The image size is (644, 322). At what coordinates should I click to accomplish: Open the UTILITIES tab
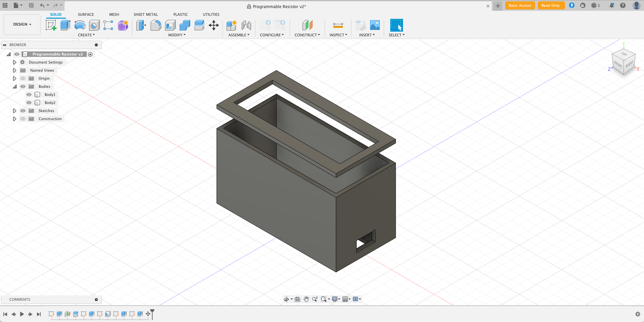tap(211, 14)
